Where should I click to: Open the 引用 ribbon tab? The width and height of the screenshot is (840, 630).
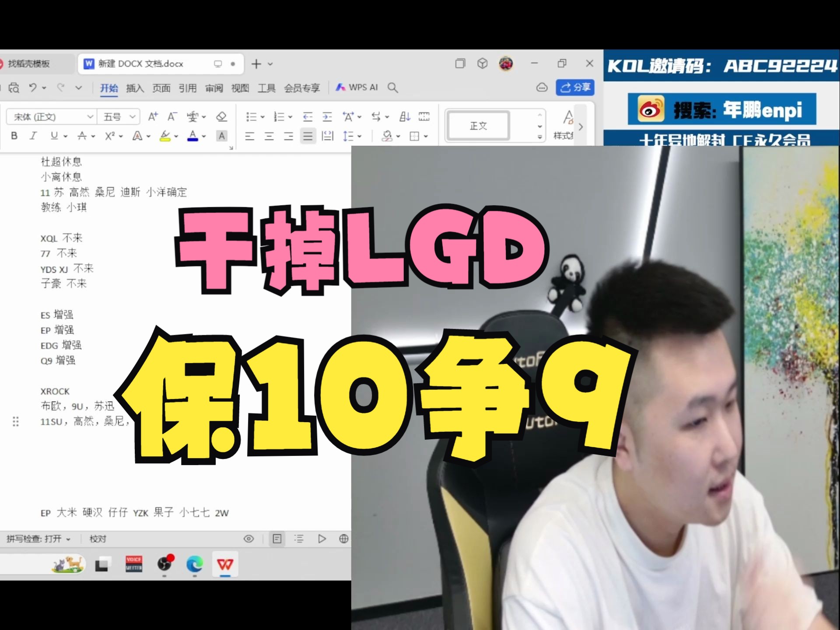[x=187, y=88]
